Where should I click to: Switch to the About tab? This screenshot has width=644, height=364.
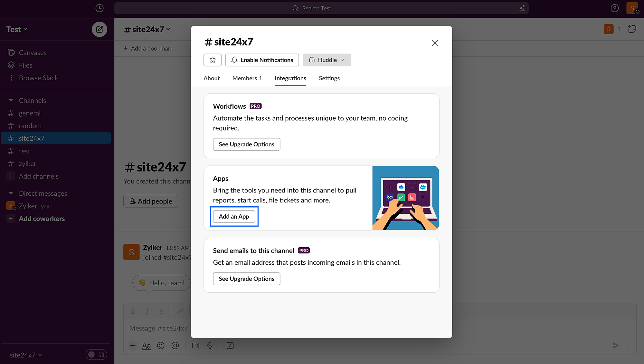pyautogui.click(x=211, y=78)
